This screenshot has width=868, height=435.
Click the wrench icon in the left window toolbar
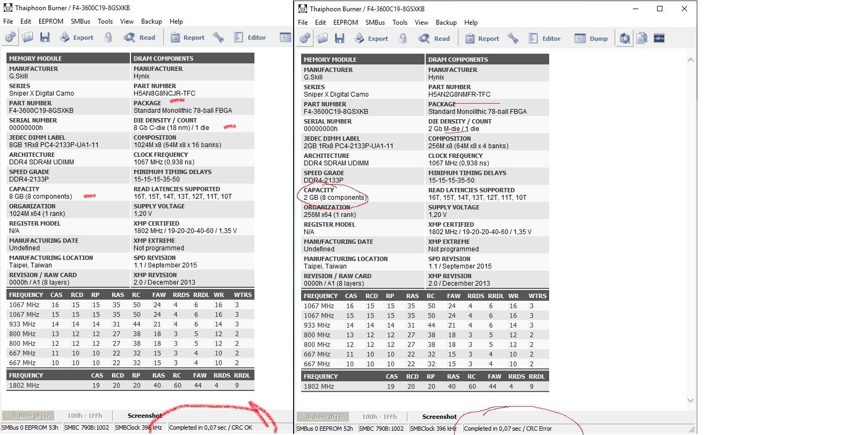pos(218,37)
